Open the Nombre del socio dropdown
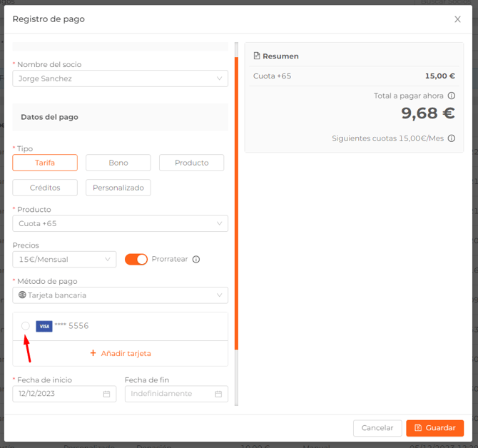The image size is (478, 448). point(120,78)
